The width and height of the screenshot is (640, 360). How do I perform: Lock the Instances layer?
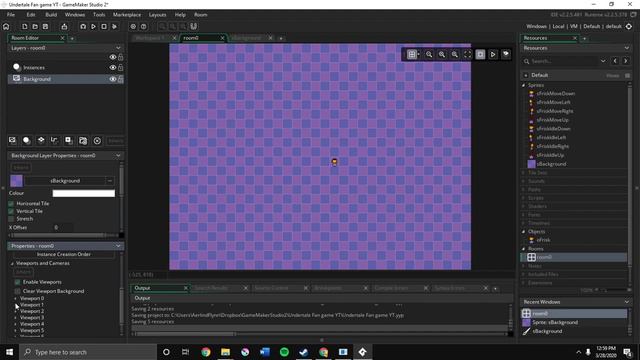point(121,68)
